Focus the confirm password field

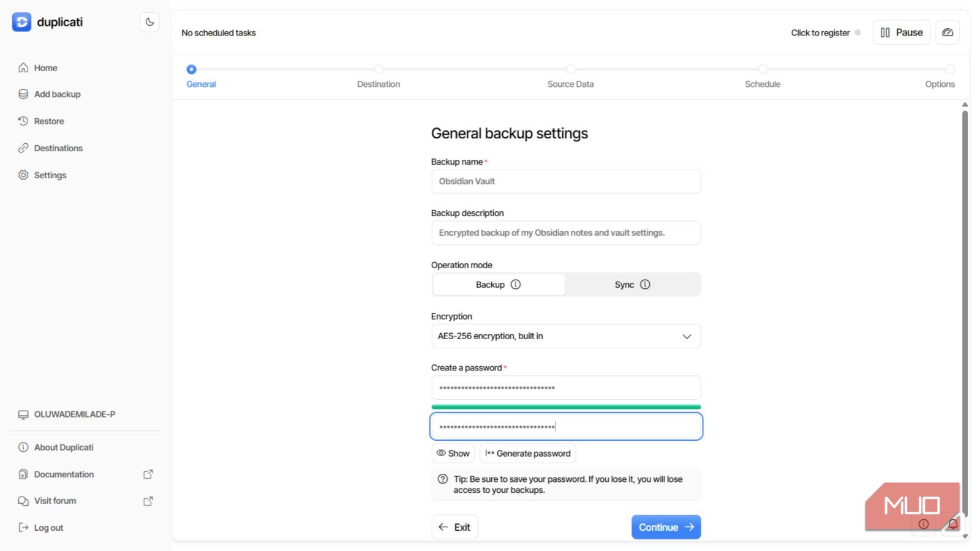pyautogui.click(x=566, y=427)
